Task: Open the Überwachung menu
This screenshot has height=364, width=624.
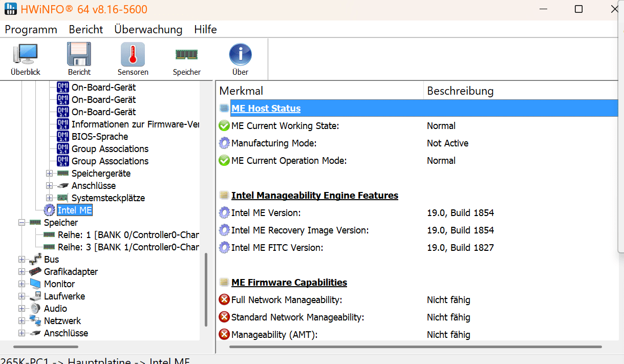Action: pyautogui.click(x=148, y=29)
